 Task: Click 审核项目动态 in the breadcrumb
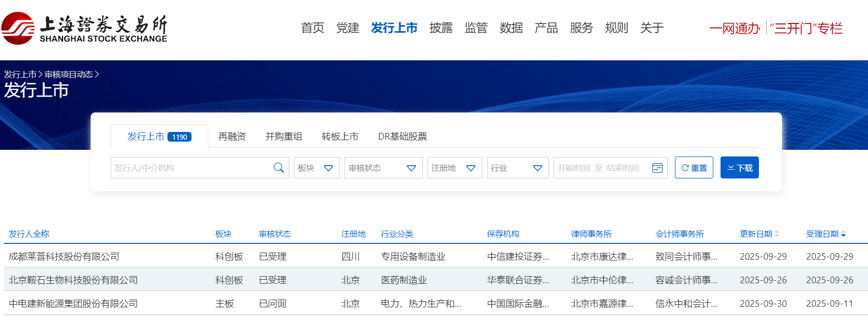point(69,74)
